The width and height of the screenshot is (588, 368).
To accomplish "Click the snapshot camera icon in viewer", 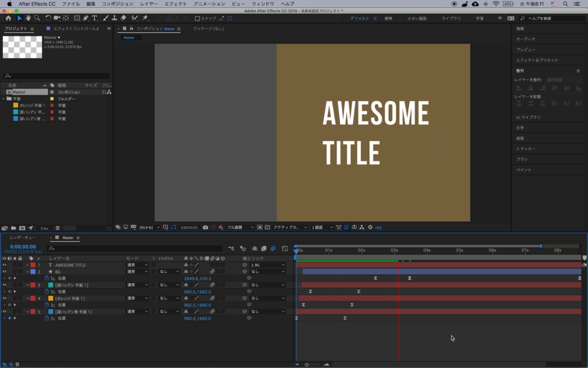I will click(205, 227).
